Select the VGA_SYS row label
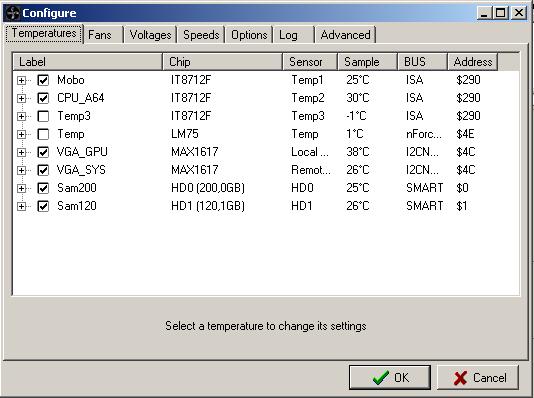This screenshot has width=534, height=398. (81, 170)
